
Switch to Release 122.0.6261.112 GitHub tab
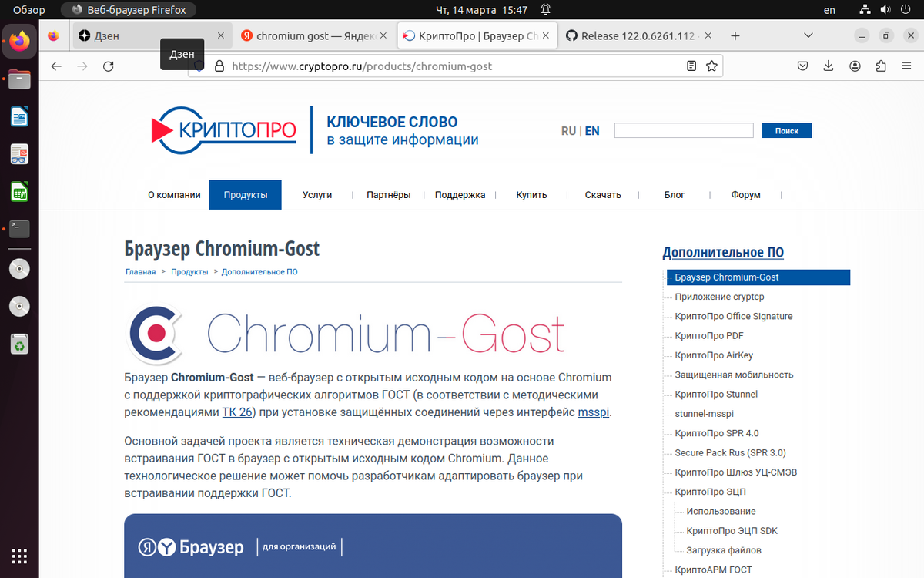click(x=638, y=35)
